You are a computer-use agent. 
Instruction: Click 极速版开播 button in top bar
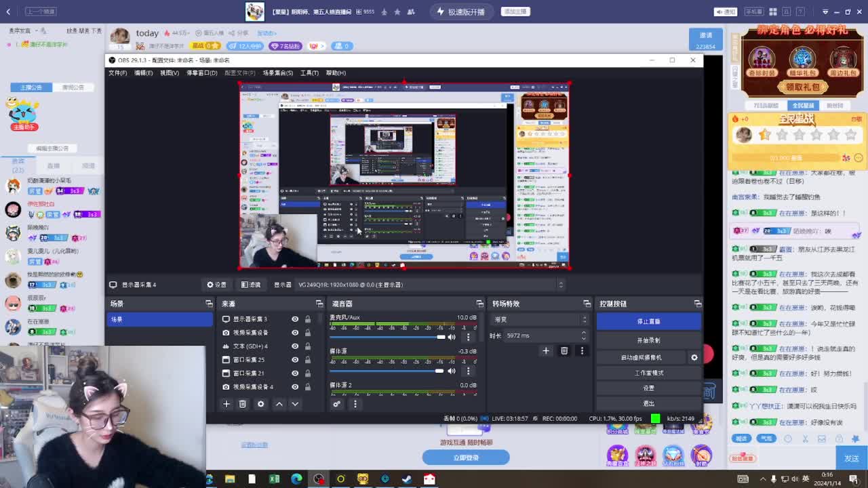(x=461, y=12)
